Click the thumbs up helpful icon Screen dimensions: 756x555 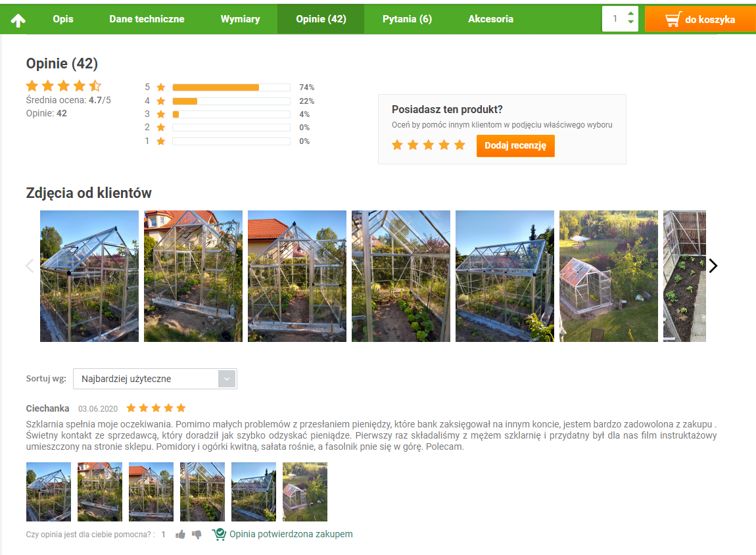tap(180, 535)
